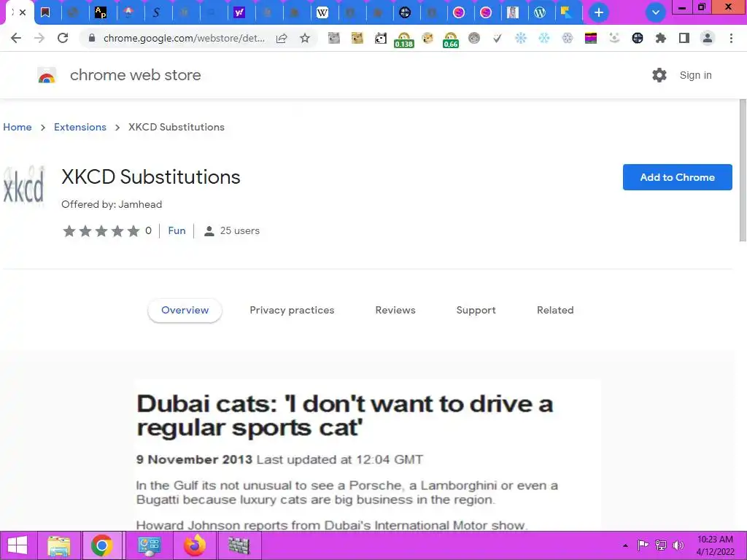Open the Extensions puzzle-piece menu
The image size is (747, 560).
(x=660, y=38)
